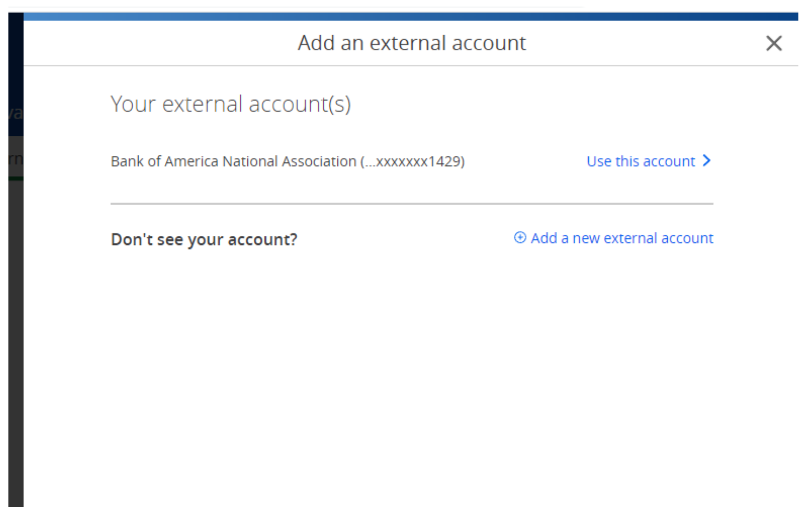Click the Don't see your account? text
Screen dimensions: 812x507
[x=204, y=240]
